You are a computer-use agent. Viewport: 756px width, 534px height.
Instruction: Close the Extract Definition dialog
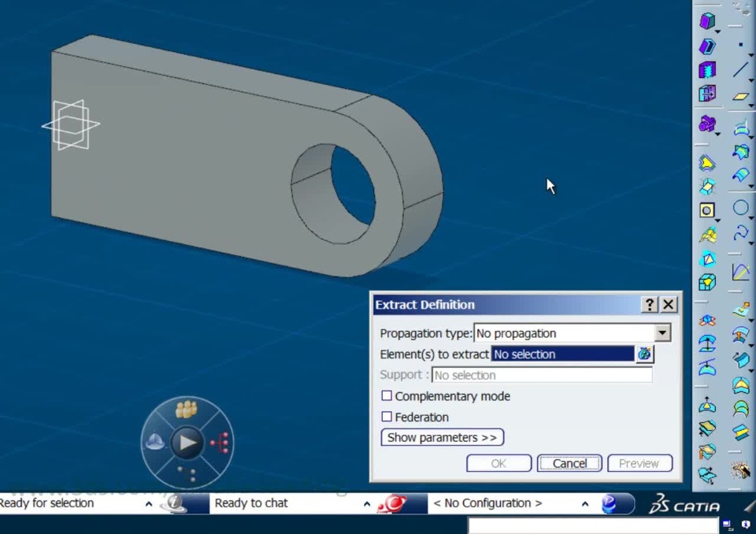tap(669, 304)
